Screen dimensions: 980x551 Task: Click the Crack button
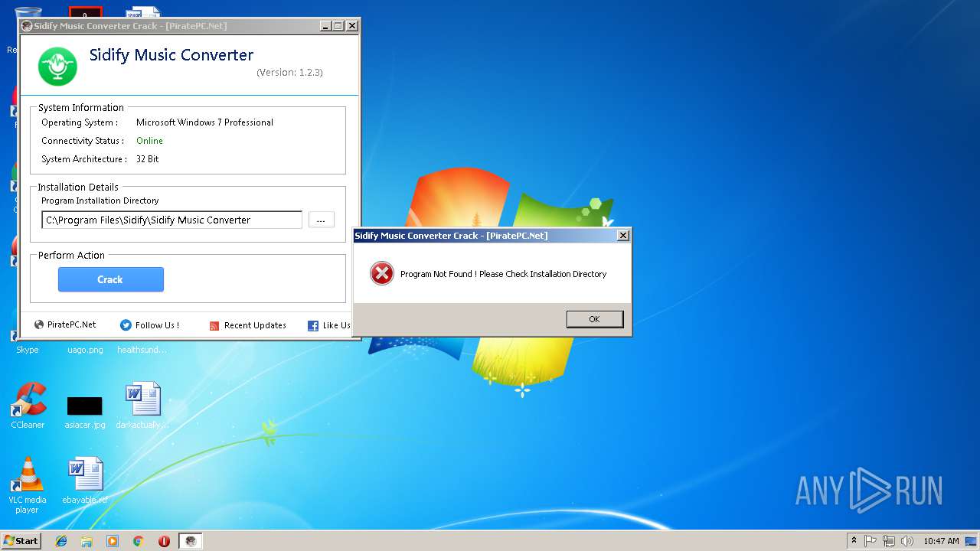tap(110, 279)
